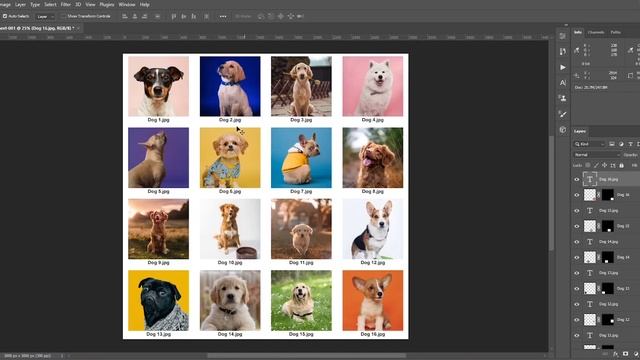Open the Auto-Select Layer dropdown
Screen dimensions: 640x360
click(x=45, y=17)
